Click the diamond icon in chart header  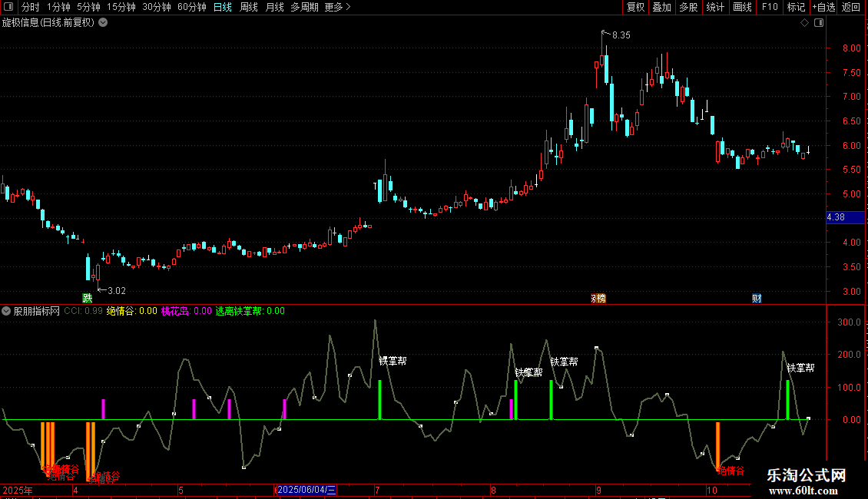804,23
